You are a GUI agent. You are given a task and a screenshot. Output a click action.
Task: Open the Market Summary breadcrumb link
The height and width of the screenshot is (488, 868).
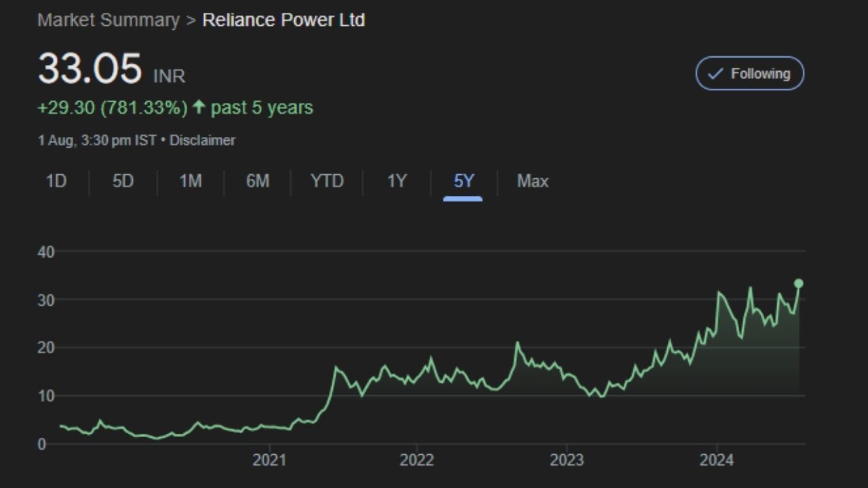(108, 20)
